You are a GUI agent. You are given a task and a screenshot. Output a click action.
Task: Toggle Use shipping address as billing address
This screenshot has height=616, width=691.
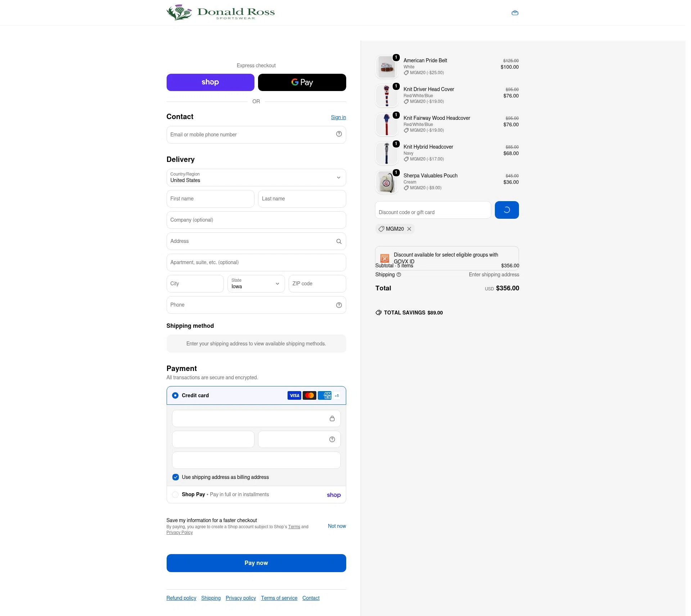pos(176,477)
